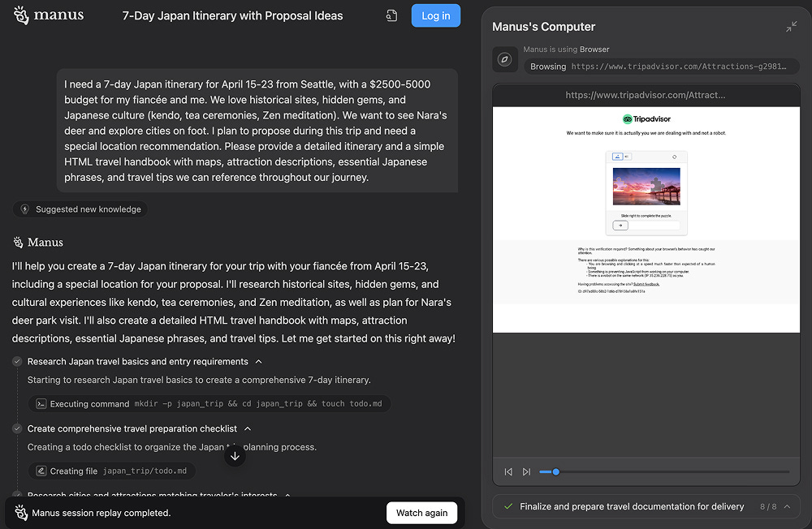Click the checkmark of Research Japan travel basics
The image size is (812, 529).
(17, 361)
